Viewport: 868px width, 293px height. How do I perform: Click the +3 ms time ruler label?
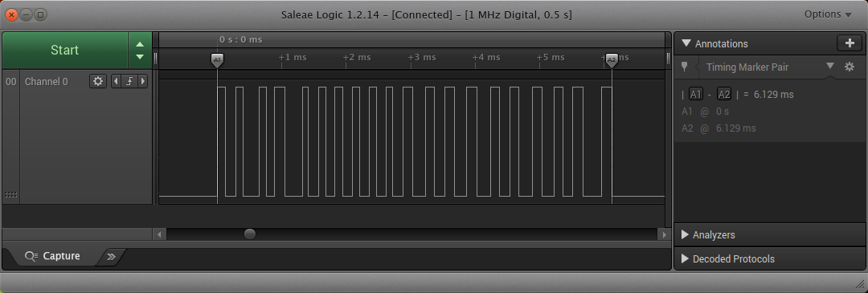pyautogui.click(x=422, y=58)
